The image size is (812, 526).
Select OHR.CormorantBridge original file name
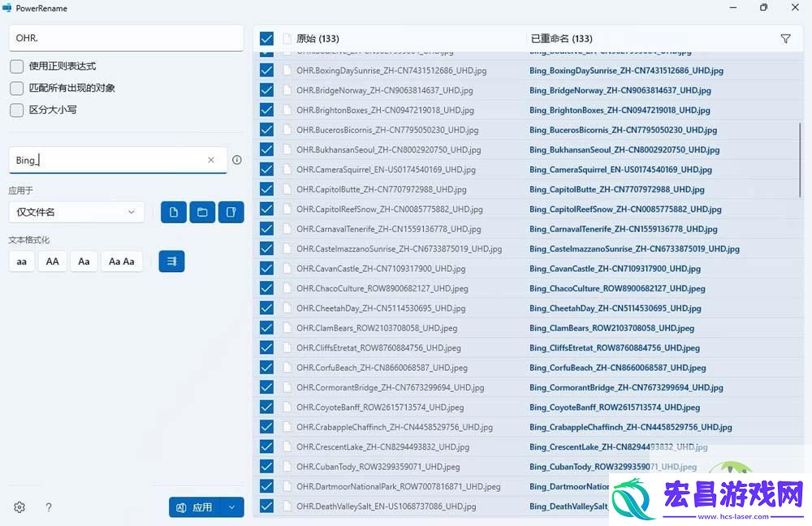tap(390, 387)
